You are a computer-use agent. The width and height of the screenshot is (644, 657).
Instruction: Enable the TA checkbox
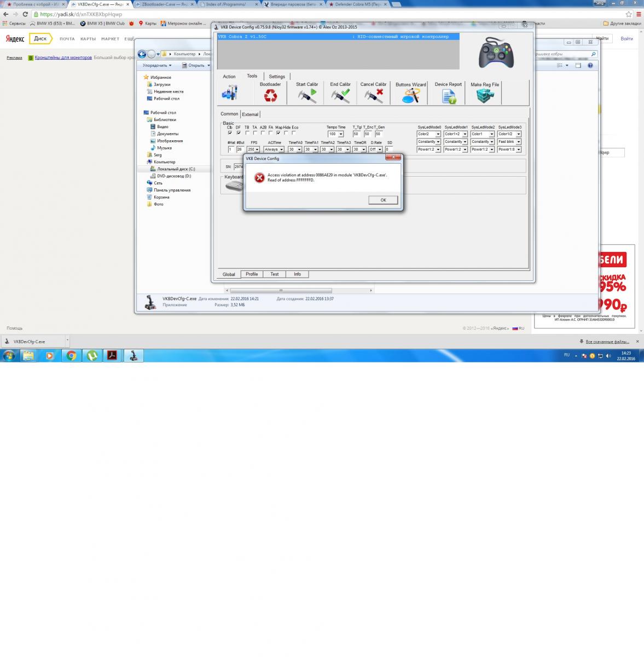(x=255, y=133)
